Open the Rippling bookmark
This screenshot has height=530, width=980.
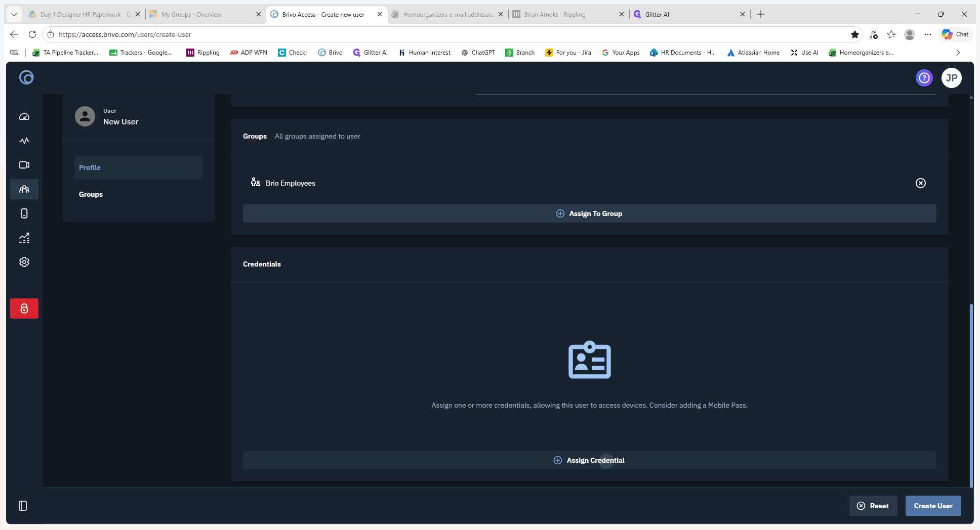[203, 53]
